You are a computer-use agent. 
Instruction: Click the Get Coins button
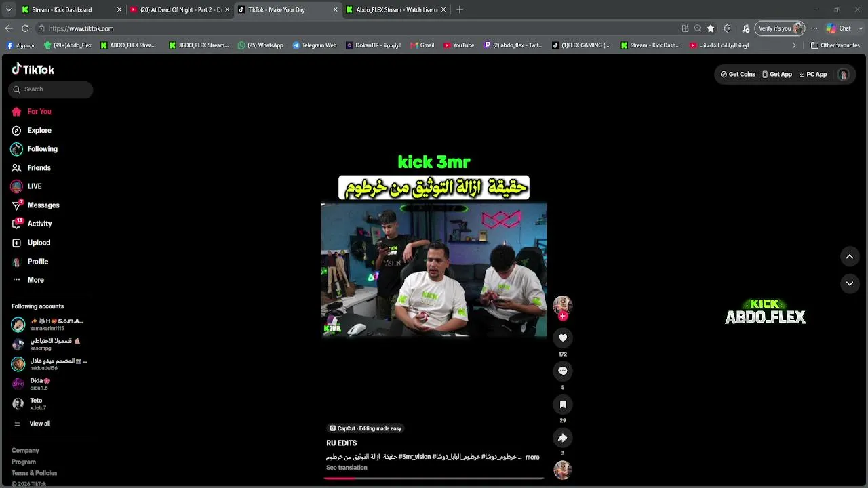[x=738, y=75]
